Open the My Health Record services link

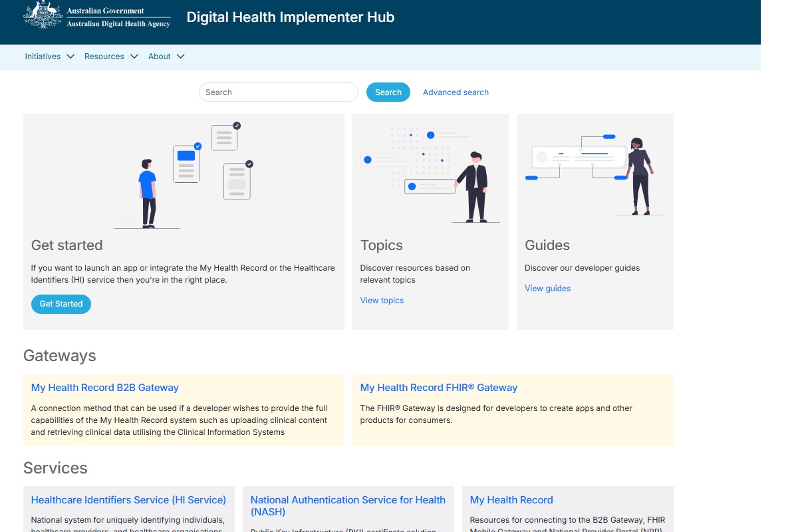point(511,500)
